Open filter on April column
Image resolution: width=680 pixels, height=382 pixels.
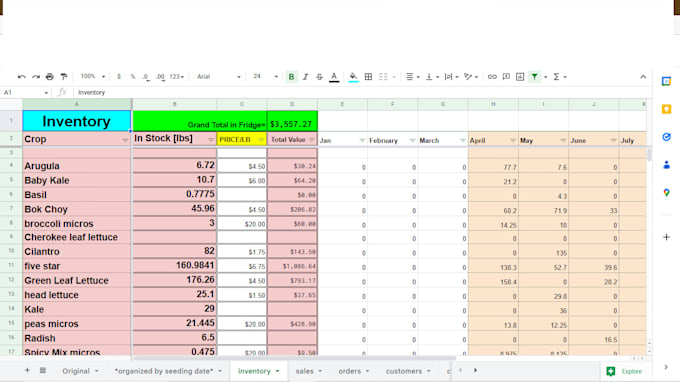pos(513,140)
